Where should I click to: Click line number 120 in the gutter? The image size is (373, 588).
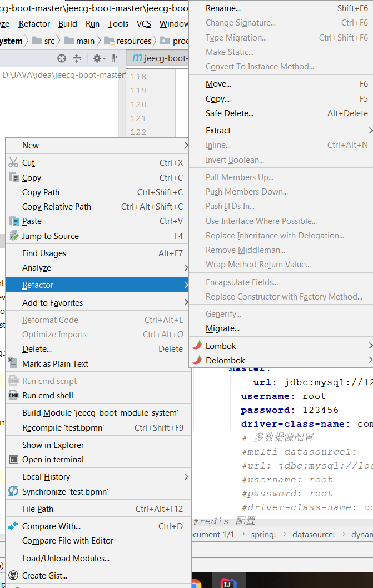138,104
